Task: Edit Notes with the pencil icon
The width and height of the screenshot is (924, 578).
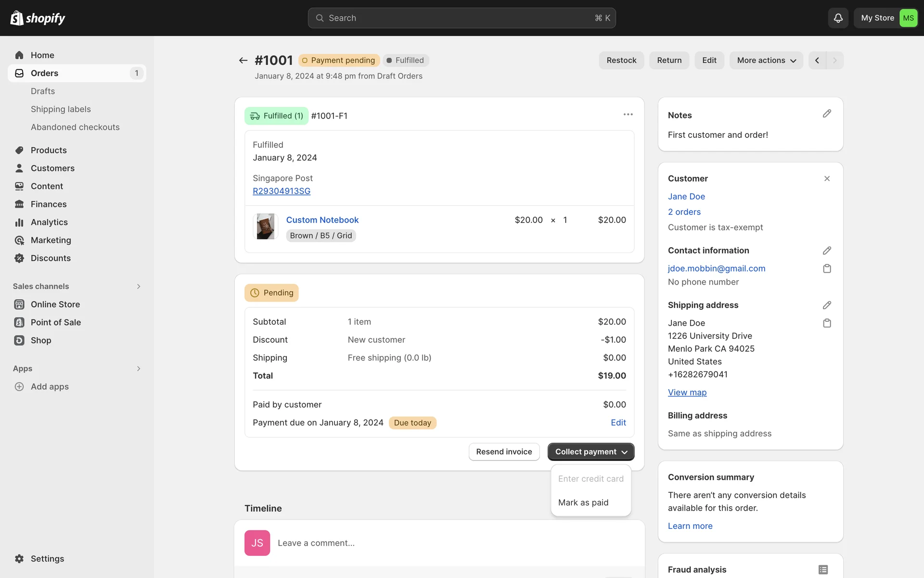Action: [827, 114]
